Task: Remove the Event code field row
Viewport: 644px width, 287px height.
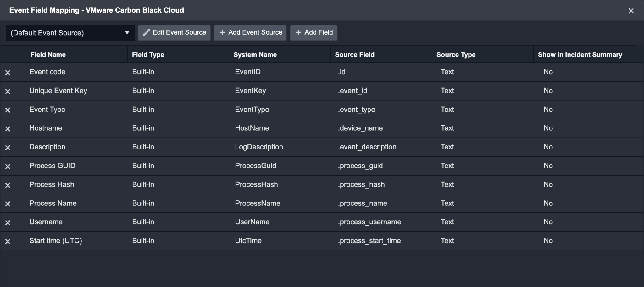Action: 8,73
